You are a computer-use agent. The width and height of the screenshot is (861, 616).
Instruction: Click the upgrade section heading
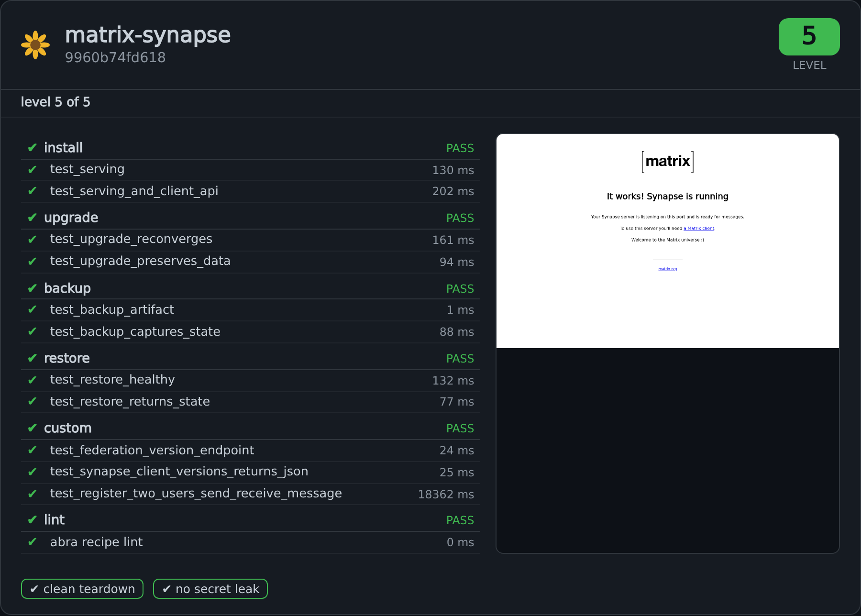tap(71, 218)
